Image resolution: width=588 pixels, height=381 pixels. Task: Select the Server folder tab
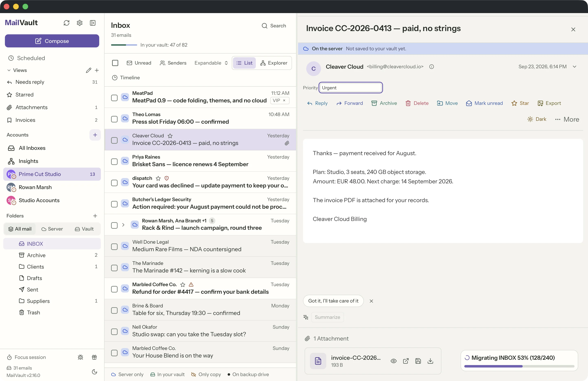52,229
